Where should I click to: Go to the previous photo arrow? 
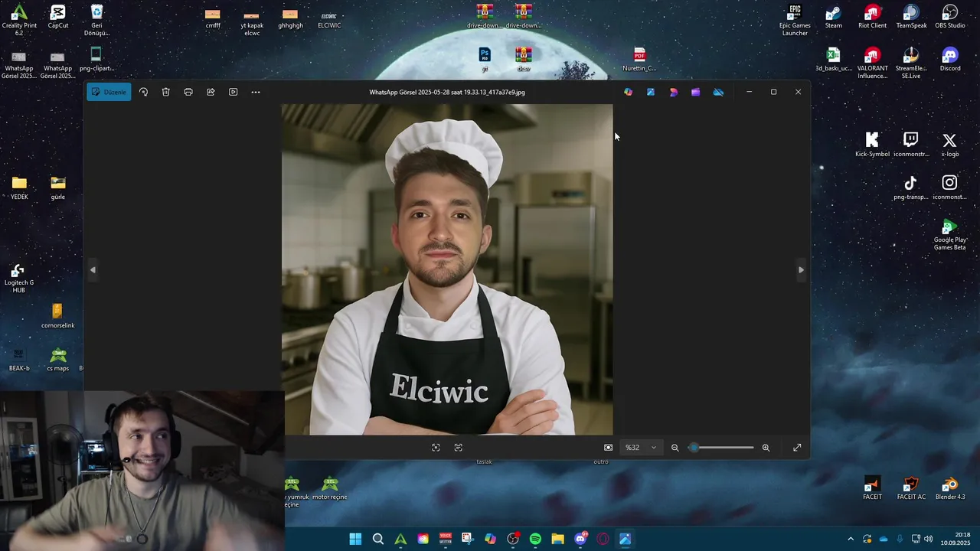[x=93, y=269]
